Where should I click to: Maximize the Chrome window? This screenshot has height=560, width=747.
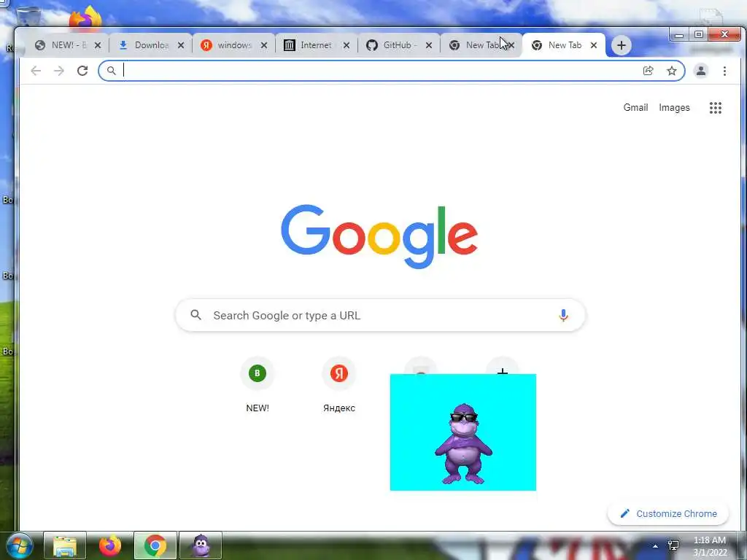[699, 34]
